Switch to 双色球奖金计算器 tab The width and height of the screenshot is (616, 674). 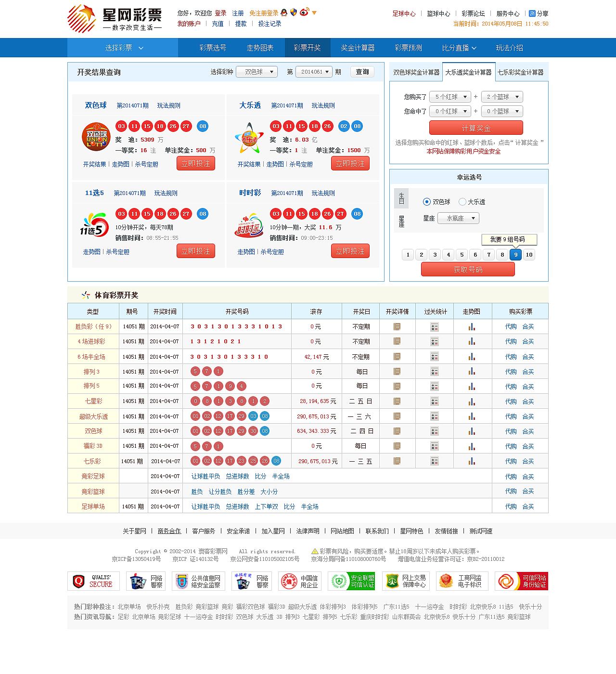coord(416,72)
